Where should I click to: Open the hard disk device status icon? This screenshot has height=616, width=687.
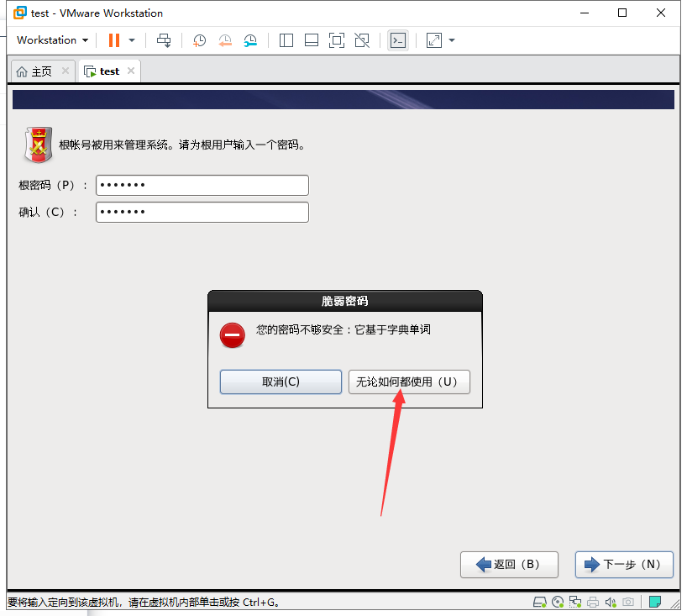[x=539, y=602]
